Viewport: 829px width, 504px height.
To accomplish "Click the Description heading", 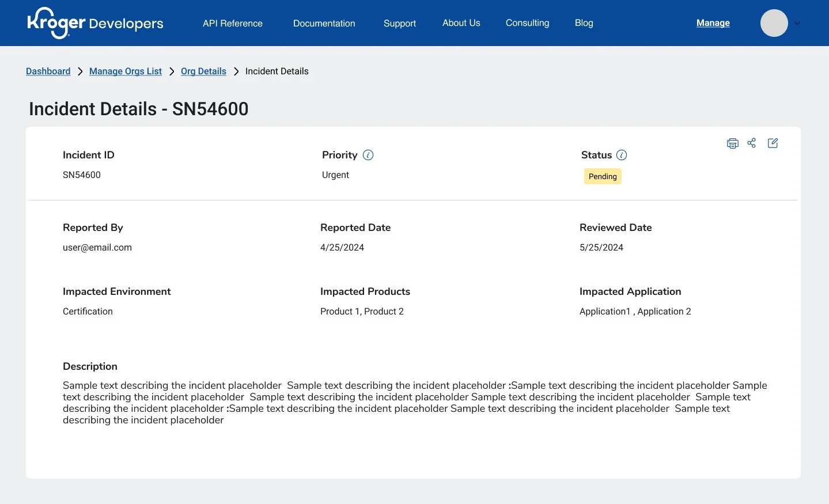I will click(x=90, y=366).
